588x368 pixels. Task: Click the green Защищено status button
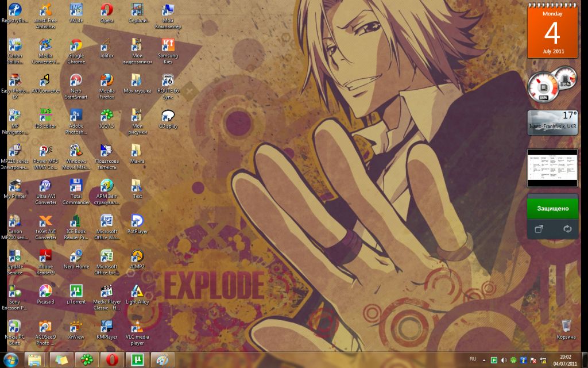click(x=552, y=208)
